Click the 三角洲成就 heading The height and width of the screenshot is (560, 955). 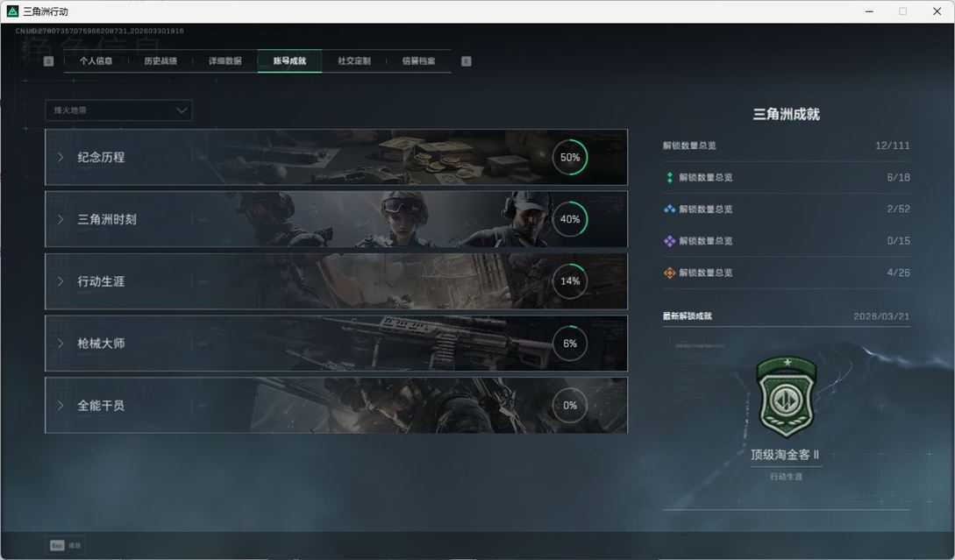787,114
